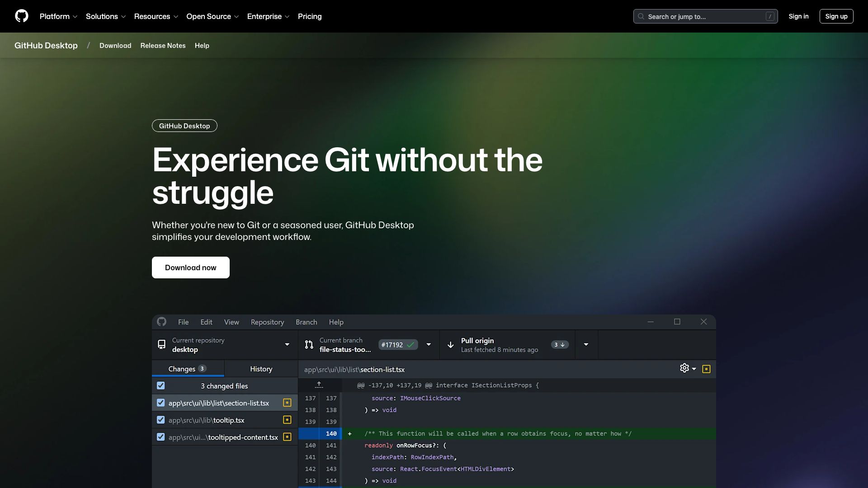Expand the Resources menu in the navigation
The image size is (868, 488).
click(156, 16)
